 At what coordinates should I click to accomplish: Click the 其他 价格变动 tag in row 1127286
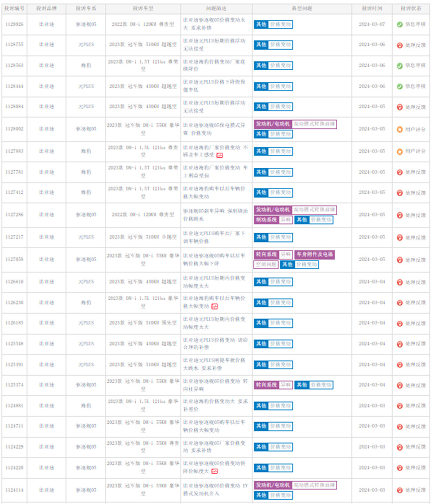click(314, 220)
